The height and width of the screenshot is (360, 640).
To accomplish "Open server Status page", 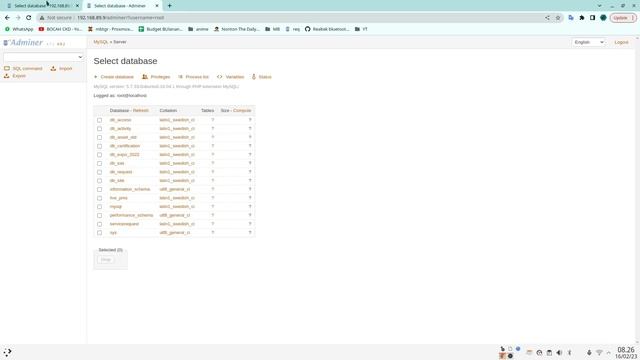I will tap(262, 77).
